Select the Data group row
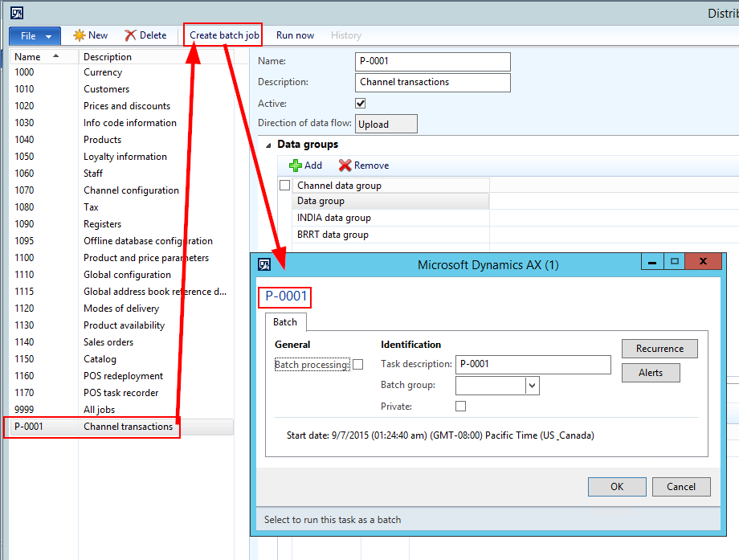 (390, 202)
